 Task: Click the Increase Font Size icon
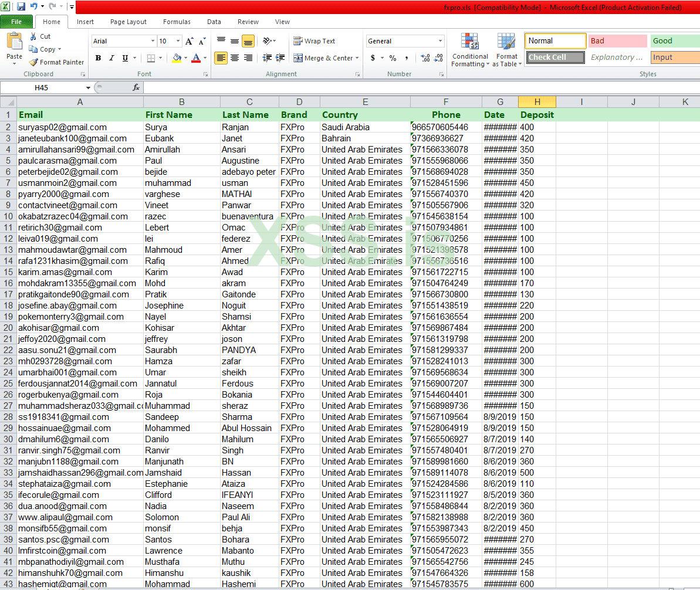pos(189,41)
